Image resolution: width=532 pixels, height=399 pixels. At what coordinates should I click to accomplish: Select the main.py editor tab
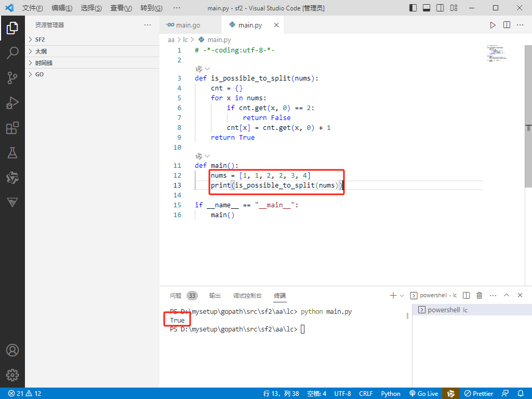(252, 25)
